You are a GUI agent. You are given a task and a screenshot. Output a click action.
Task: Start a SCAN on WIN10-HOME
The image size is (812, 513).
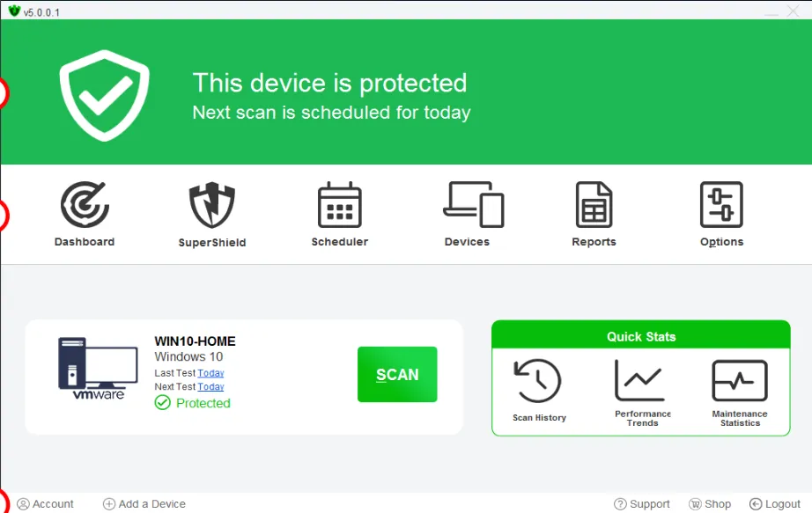coord(396,374)
